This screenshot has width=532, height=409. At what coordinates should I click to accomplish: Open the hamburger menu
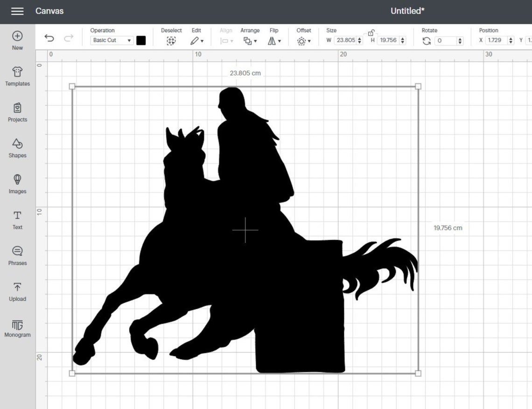17,11
